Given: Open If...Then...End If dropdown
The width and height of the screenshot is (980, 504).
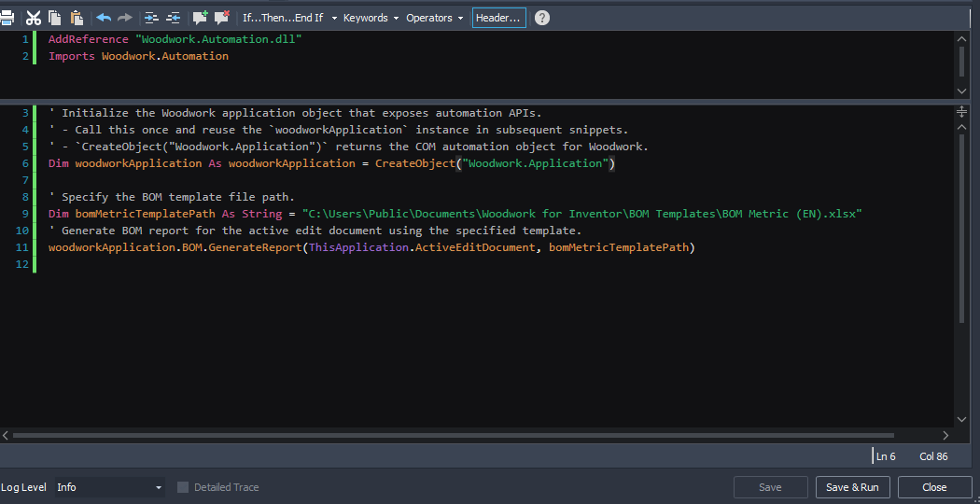Looking at the screenshot, I should [289, 18].
